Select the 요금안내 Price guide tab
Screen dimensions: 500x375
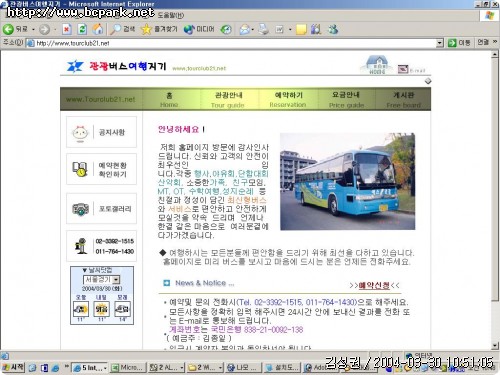346,99
